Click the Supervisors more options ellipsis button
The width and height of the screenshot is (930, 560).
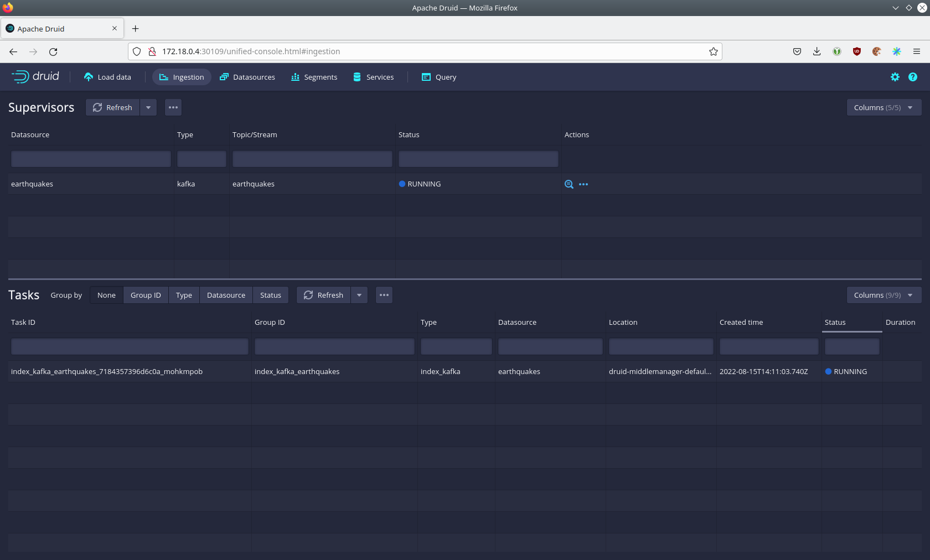pyautogui.click(x=173, y=107)
